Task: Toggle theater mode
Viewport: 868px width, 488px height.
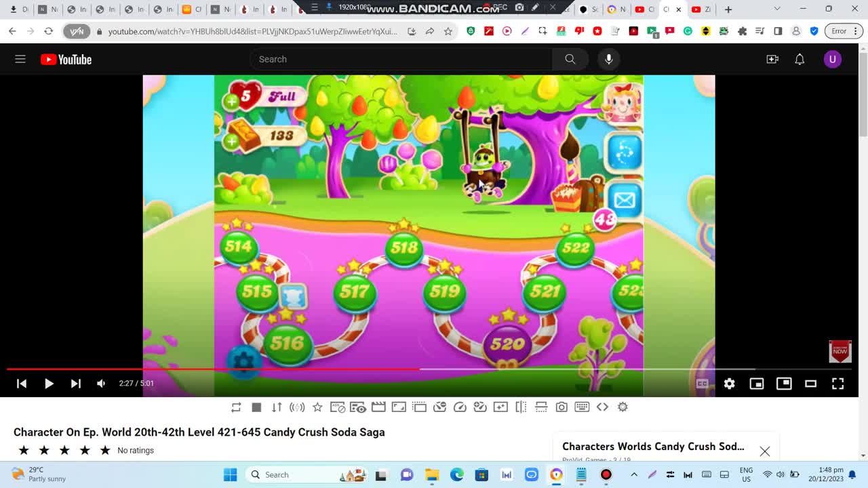Action: [810, 384]
